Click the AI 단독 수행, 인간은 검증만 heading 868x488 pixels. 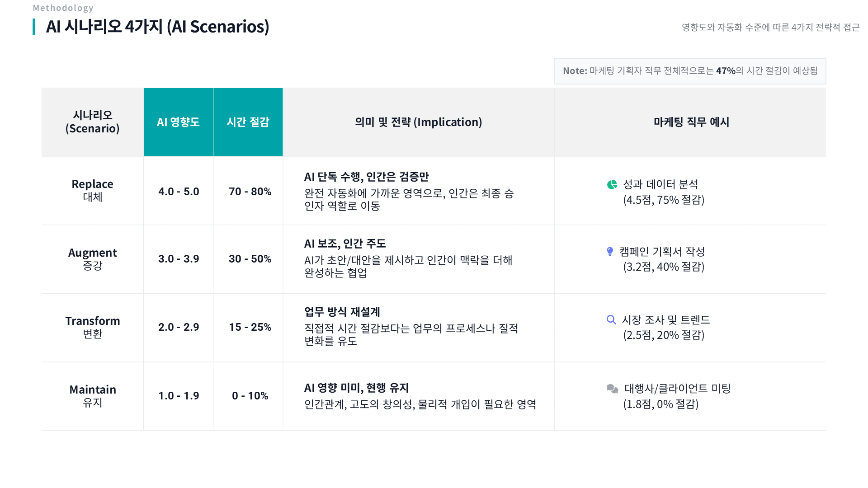coord(366,177)
